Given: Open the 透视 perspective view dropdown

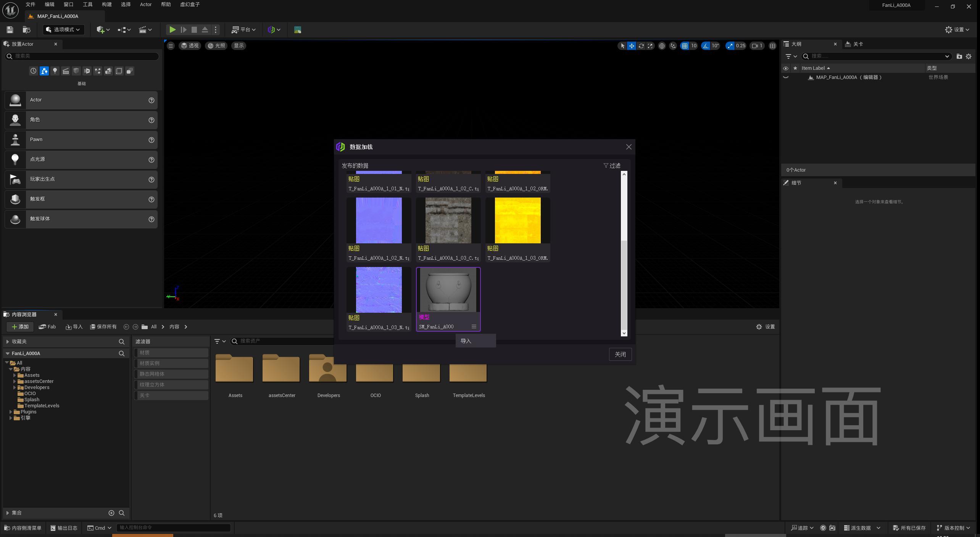Looking at the screenshot, I should pyautogui.click(x=190, y=46).
